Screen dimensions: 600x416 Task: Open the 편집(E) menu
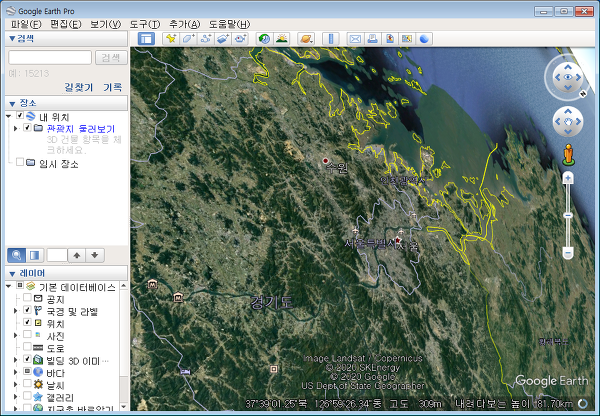point(66,24)
